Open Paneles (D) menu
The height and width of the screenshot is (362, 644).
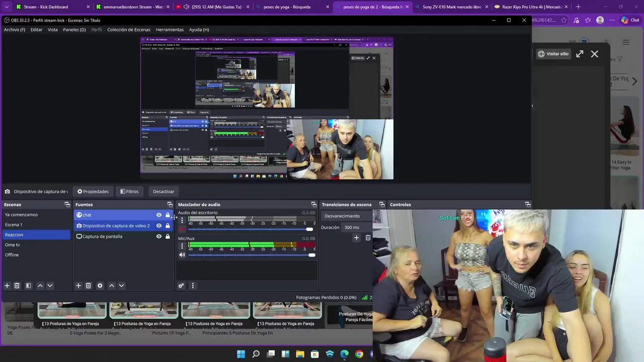(x=74, y=30)
